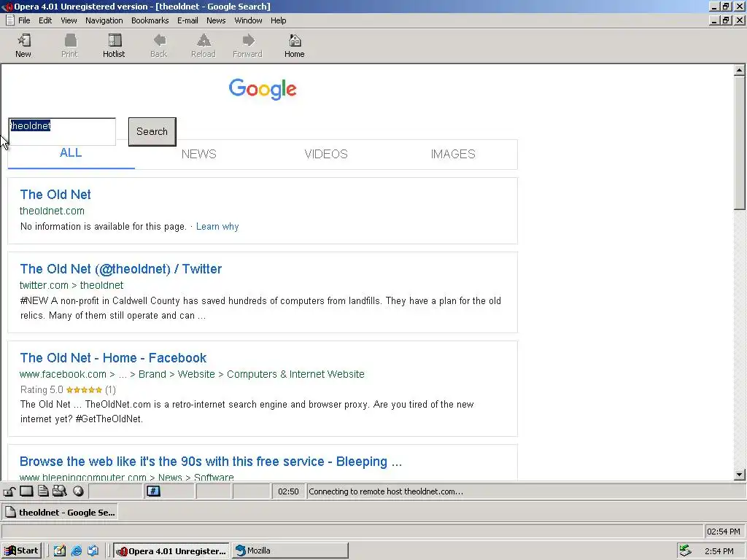The width and height of the screenshot is (747, 560).
Task: Click the # icon in the progress bar
Action: click(153, 491)
